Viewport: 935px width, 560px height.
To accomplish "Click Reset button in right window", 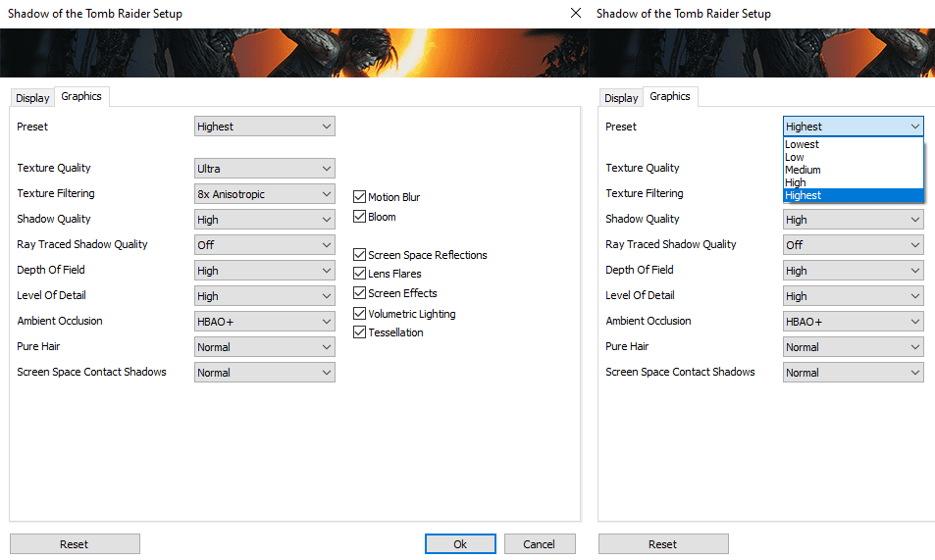I will pyautogui.click(x=663, y=544).
